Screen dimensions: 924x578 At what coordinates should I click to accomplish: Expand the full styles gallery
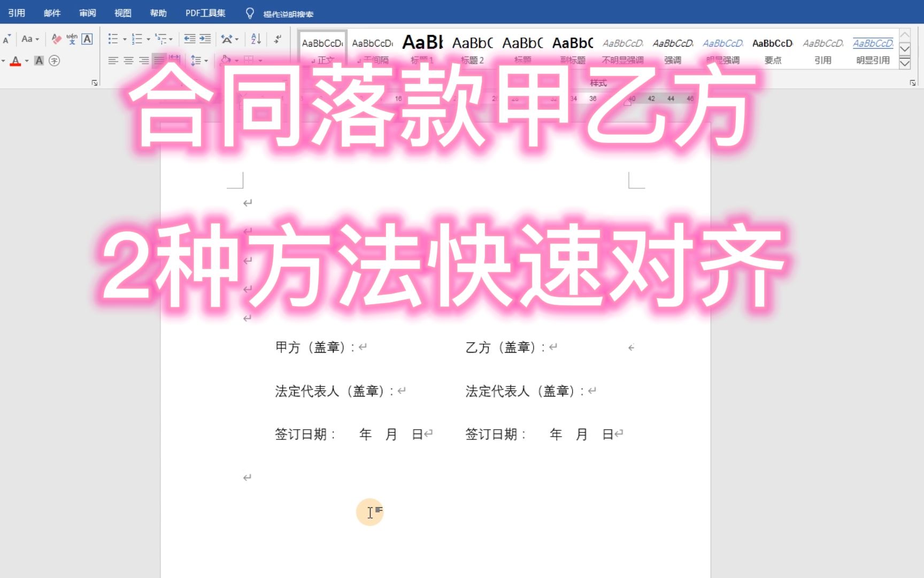tap(905, 63)
